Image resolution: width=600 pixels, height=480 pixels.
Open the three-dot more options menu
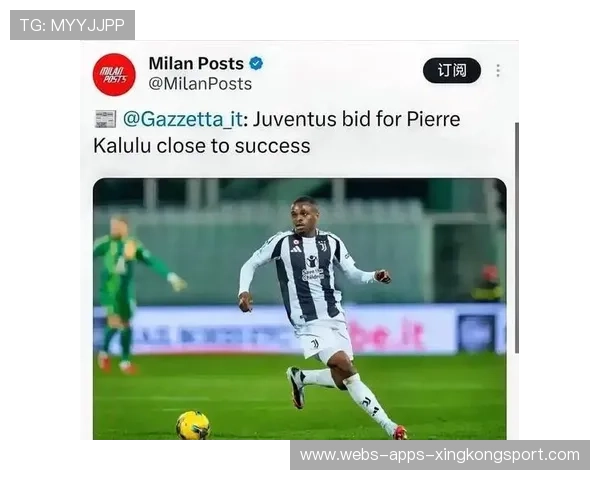(x=498, y=70)
